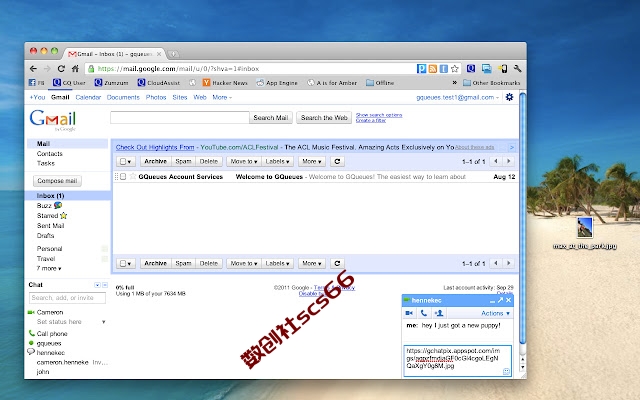The width and height of the screenshot is (640, 400).
Task: Go back with the browser back arrow
Action: [33, 69]
